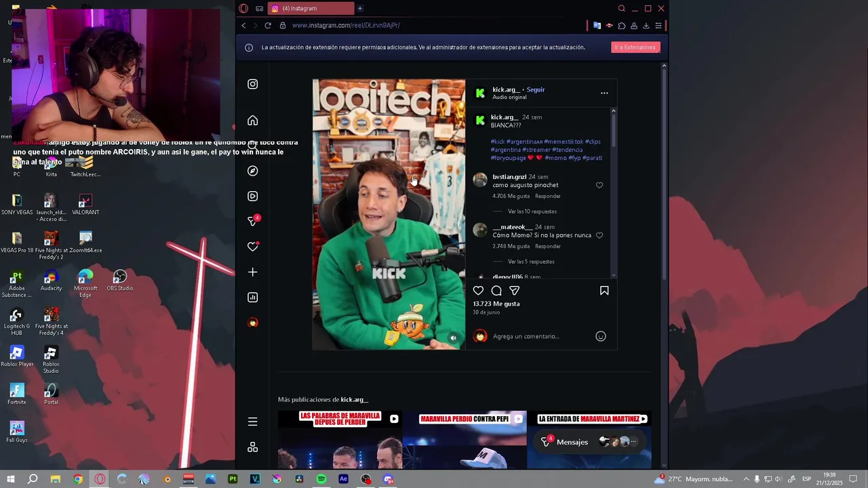Share the reel via paper-plane icon
The height and width of the screenshot is (488, 868).
[515, 291]
